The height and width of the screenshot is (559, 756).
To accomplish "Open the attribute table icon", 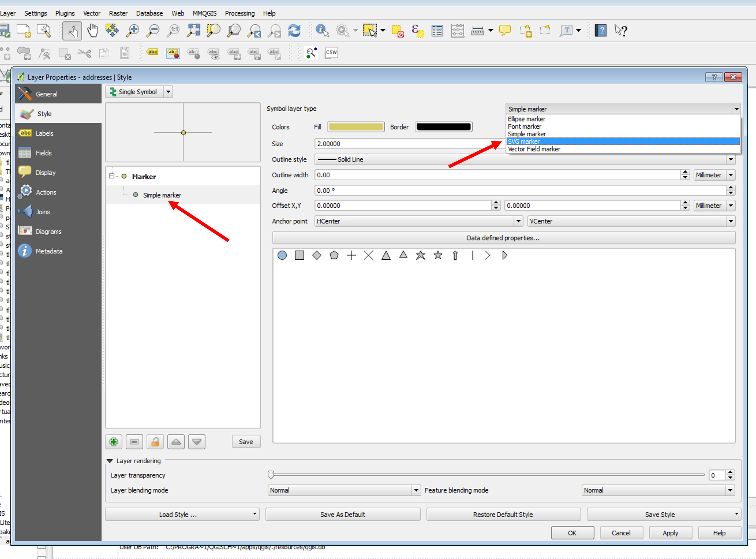I will (437, 30).
